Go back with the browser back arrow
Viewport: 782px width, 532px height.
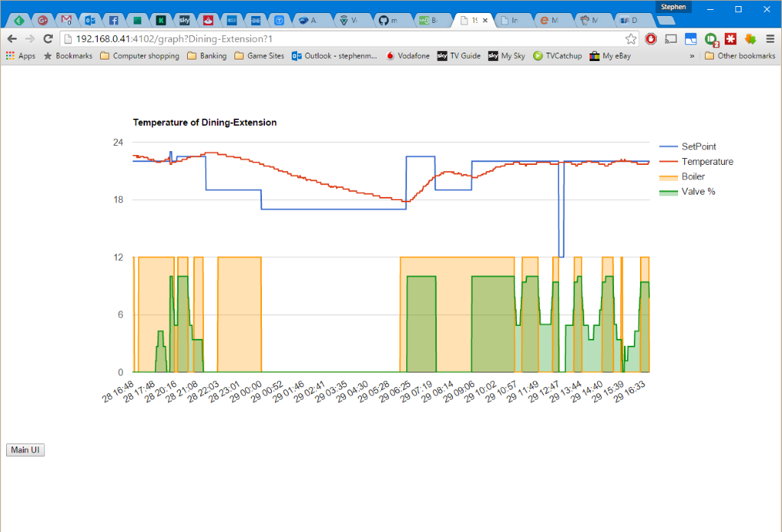pos(12,39)
